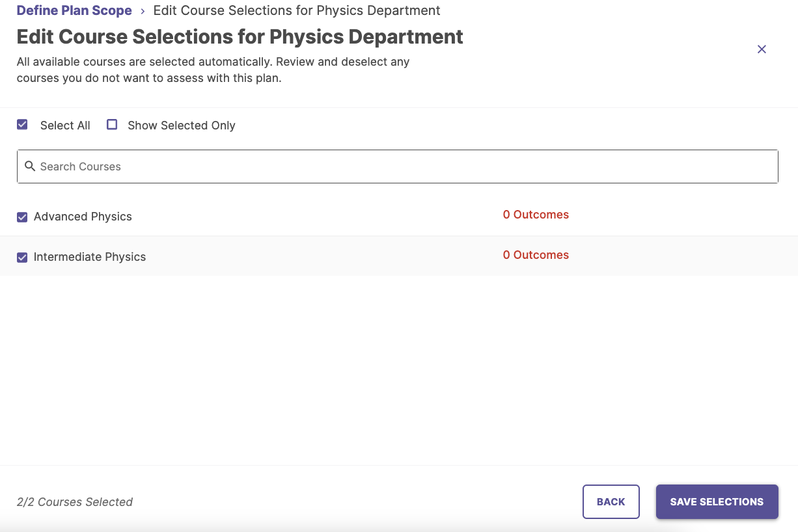Click the 2/2 Courses Selected label
This screenshot has height=532, width=798.
pyautogui.click(x=74, y=501)
